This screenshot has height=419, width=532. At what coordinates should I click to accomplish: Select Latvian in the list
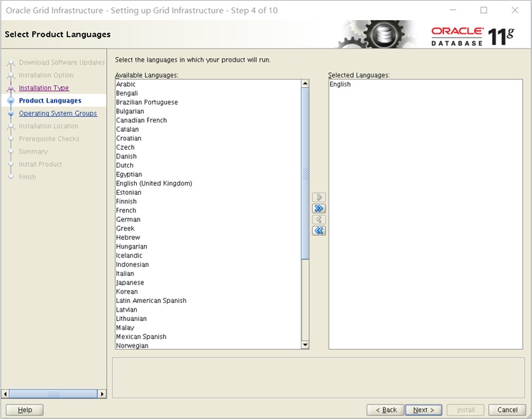click(208, 309)
